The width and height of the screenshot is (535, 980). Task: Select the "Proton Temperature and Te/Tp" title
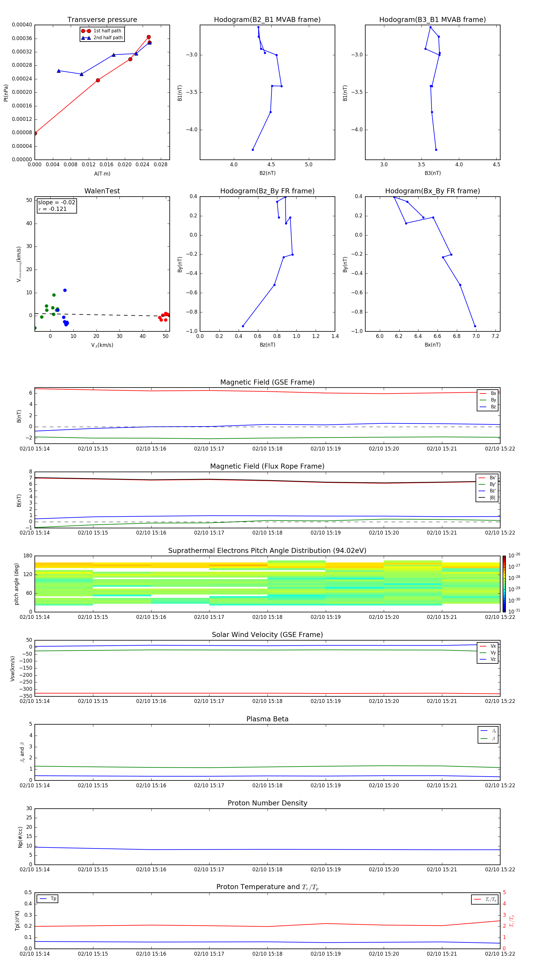click(267, 887)
